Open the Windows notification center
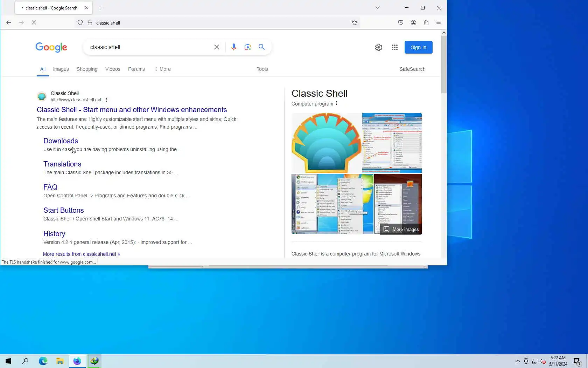The image size is (588, 368). point(577,361)
